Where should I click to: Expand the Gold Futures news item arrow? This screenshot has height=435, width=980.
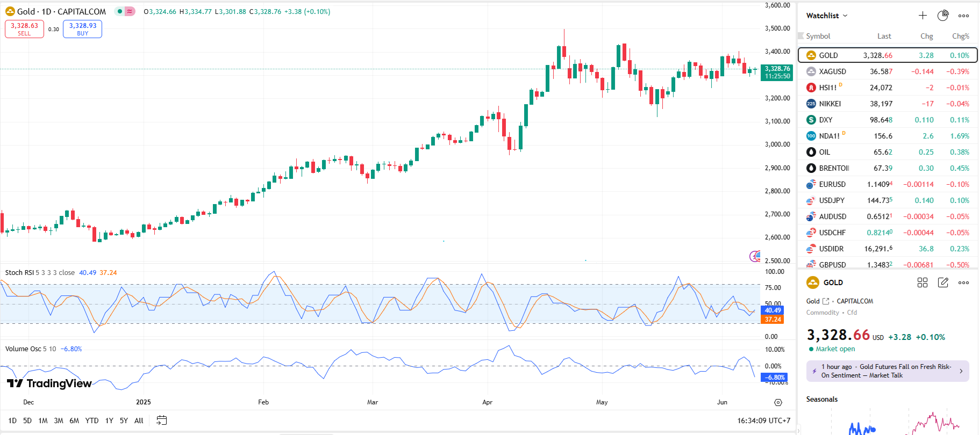coord(961,371)
